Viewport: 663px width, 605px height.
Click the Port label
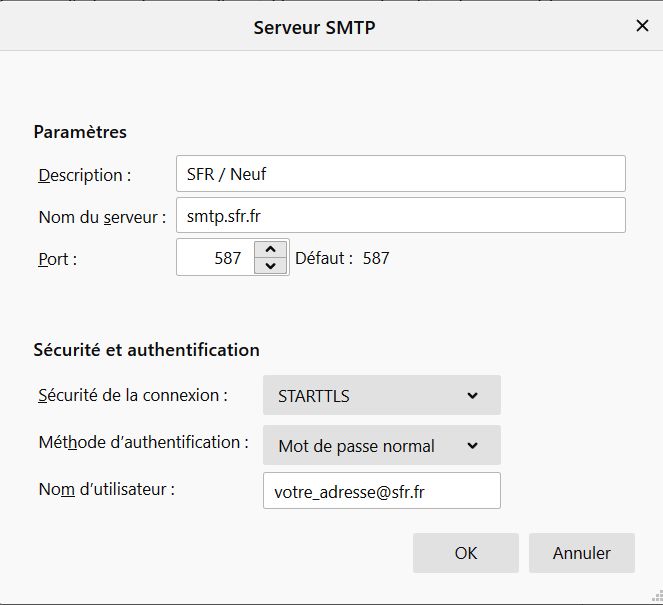[x=58, y=258]
